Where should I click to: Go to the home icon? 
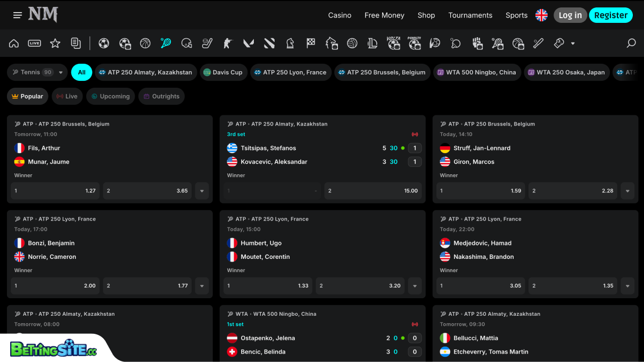[14, 44]
